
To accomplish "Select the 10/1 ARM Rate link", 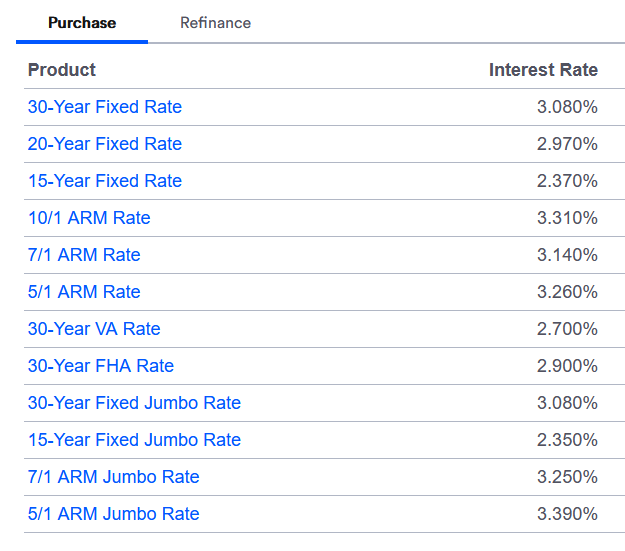I will 89,218.
